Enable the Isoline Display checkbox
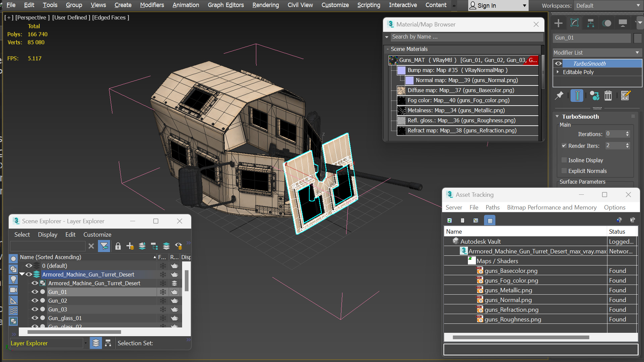644x362 pixels. click(564, 160)
